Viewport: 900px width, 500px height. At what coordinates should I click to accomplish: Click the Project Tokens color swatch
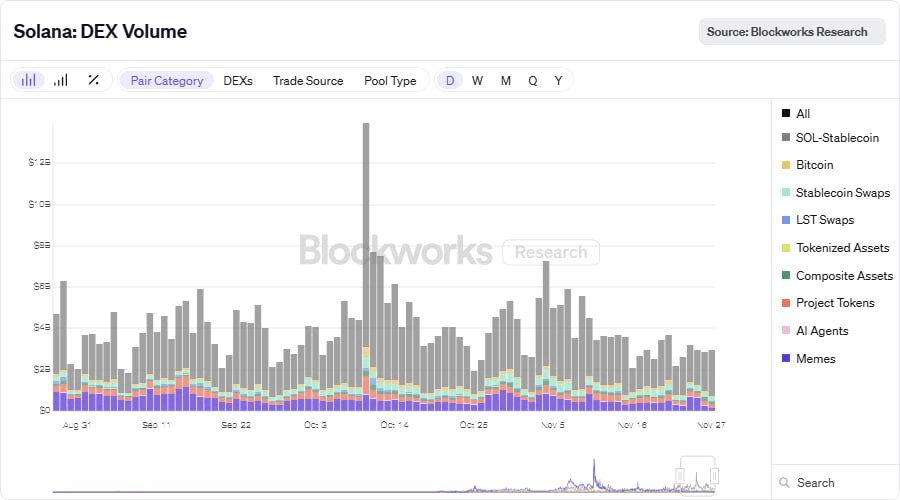click(786, 303)
